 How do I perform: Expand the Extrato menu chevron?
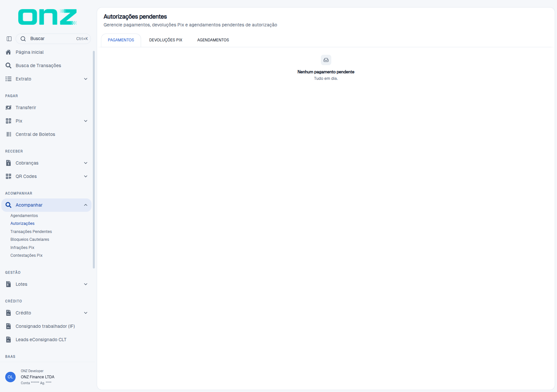[86, 79]
